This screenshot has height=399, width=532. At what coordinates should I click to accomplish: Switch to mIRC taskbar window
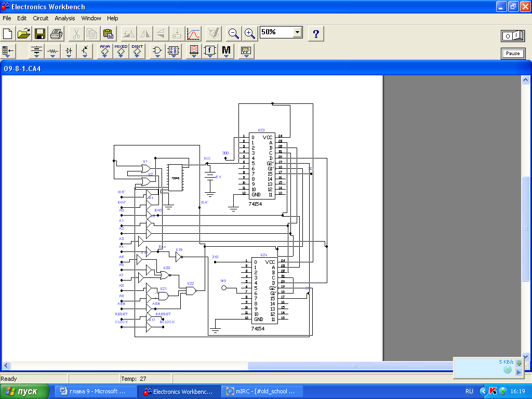[262, 392]
